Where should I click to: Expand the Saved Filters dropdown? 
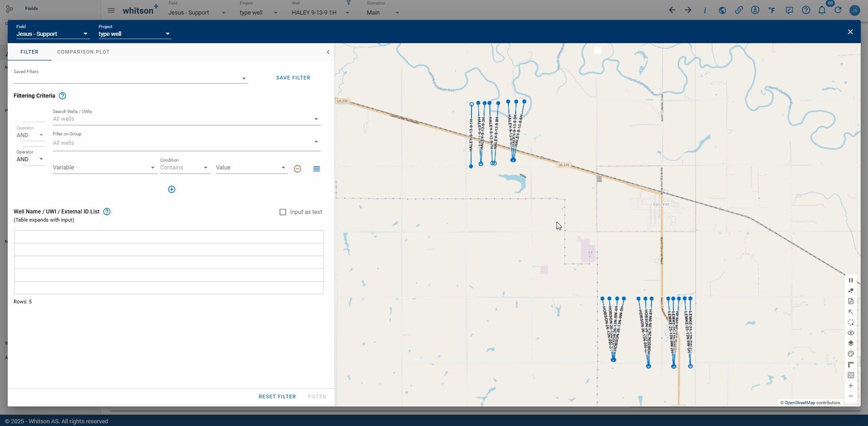pos(244,79)
